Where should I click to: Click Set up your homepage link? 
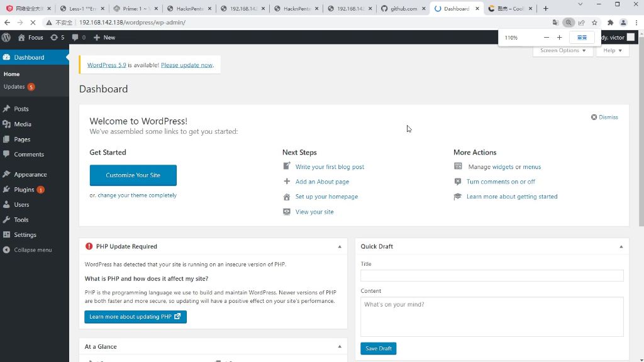(x=326, y=197)
